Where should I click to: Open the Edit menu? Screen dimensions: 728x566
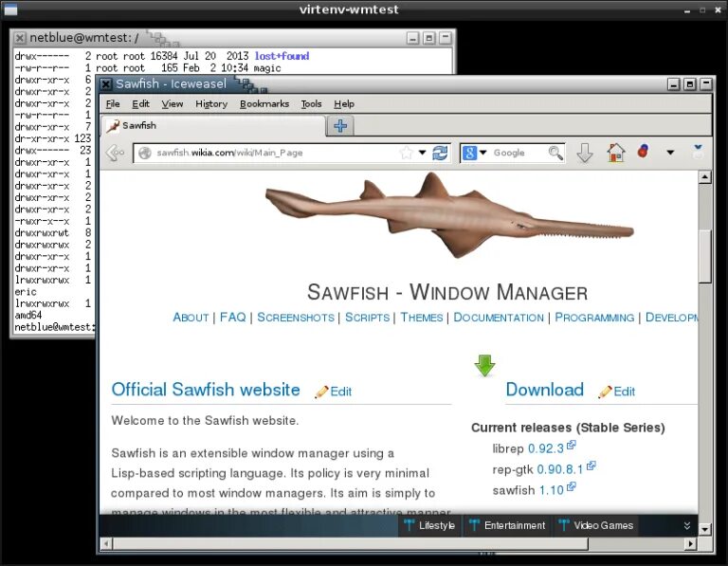point(140,104)
